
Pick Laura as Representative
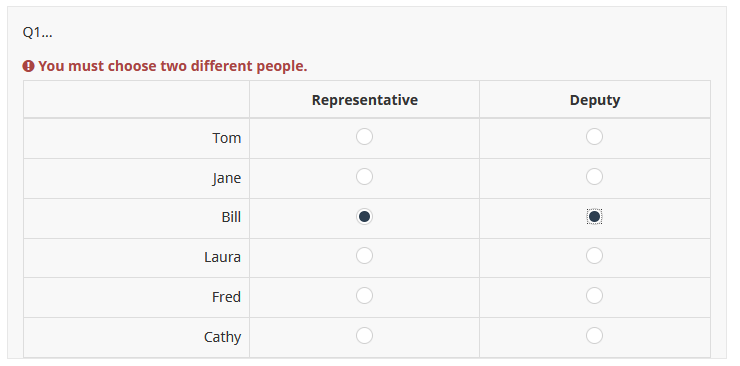pyautogui.click(x=364, y=256)
